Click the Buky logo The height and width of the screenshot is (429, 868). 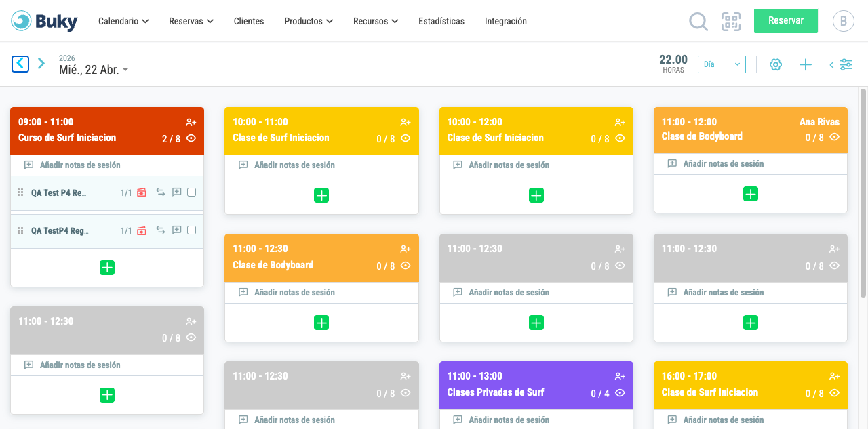pyautogui.click(x=45, y=21)
